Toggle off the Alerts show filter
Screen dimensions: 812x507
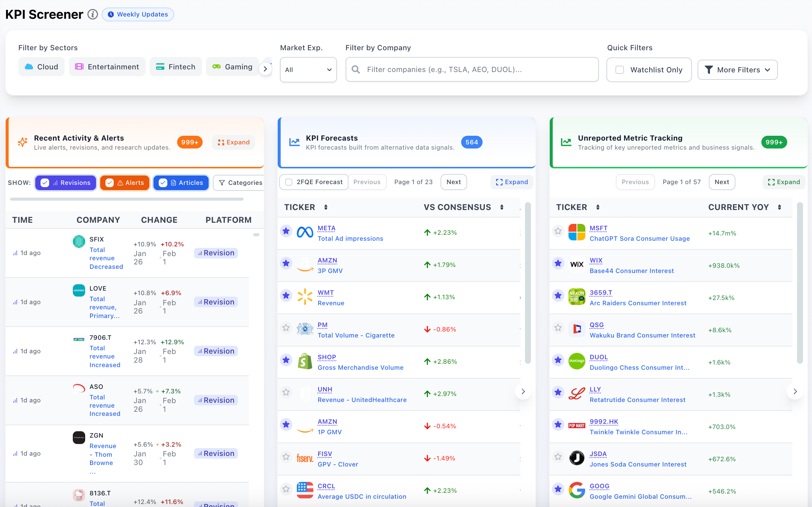coord(125,183)
